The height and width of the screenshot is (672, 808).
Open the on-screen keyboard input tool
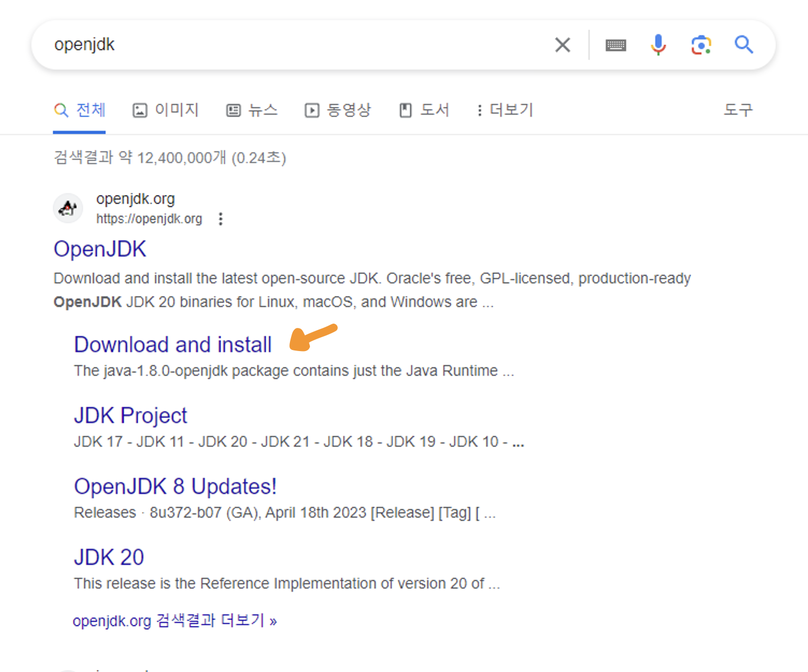tap(615, 45)
